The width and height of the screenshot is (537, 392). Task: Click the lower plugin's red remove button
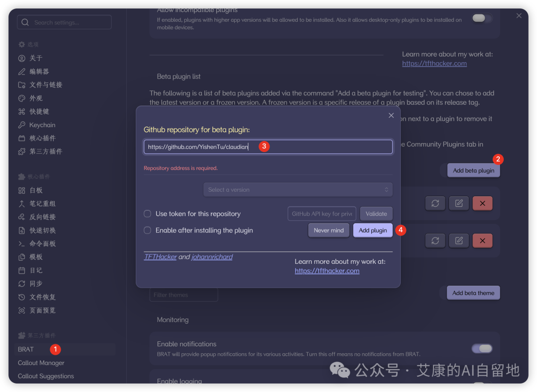click(482, 241)
